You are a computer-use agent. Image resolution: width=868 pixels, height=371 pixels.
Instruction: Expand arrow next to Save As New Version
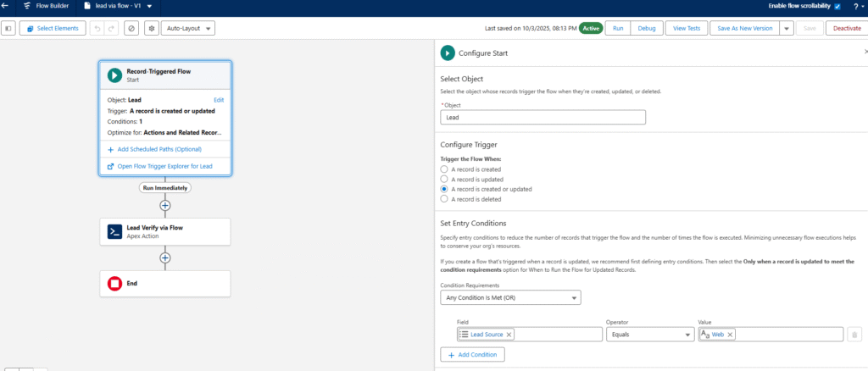[x=787, y=28]
